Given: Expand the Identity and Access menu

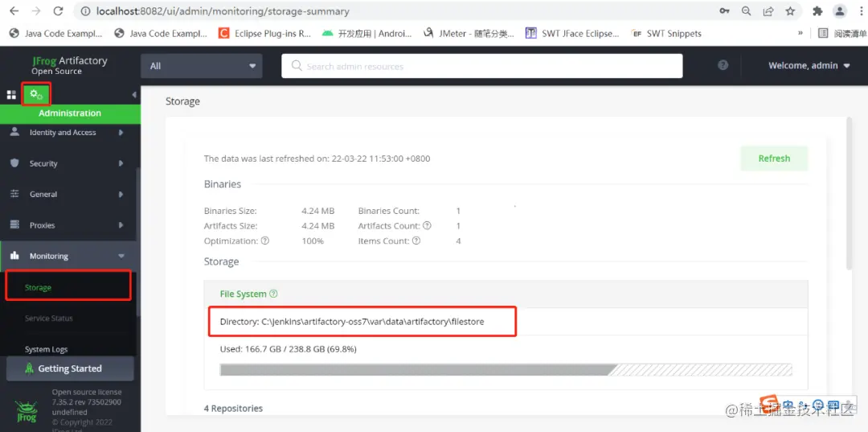Looking at the screenshot, I should point(68,133).
